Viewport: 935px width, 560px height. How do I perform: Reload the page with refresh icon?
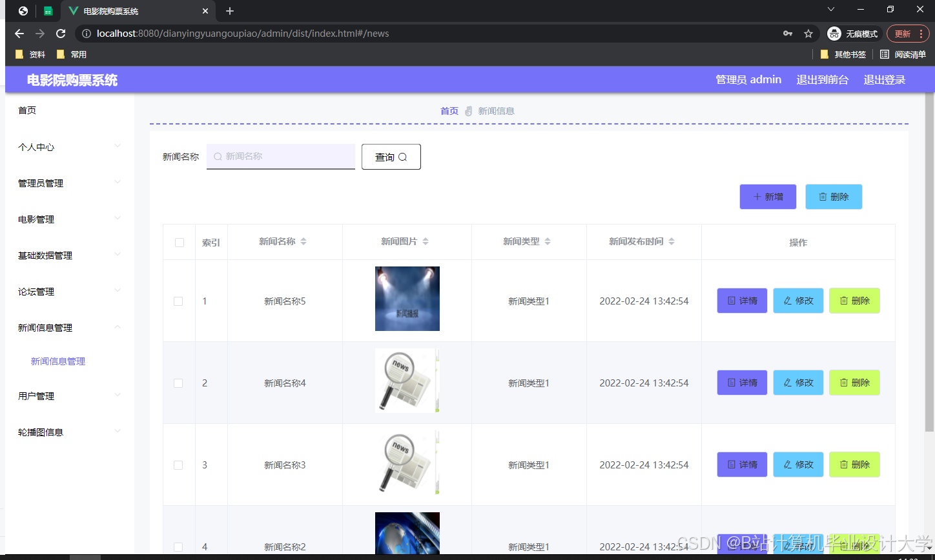pyautogui.click(x=61, y=34)
